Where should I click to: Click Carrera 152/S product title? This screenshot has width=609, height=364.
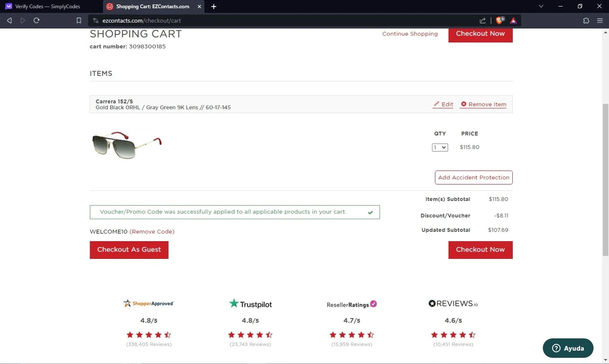114,101
